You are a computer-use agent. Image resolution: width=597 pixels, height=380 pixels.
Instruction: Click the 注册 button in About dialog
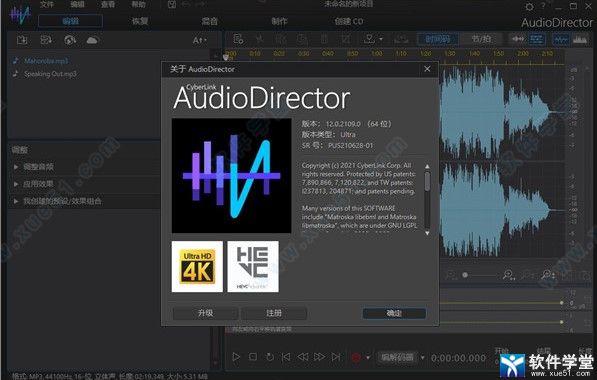(274, 313)
